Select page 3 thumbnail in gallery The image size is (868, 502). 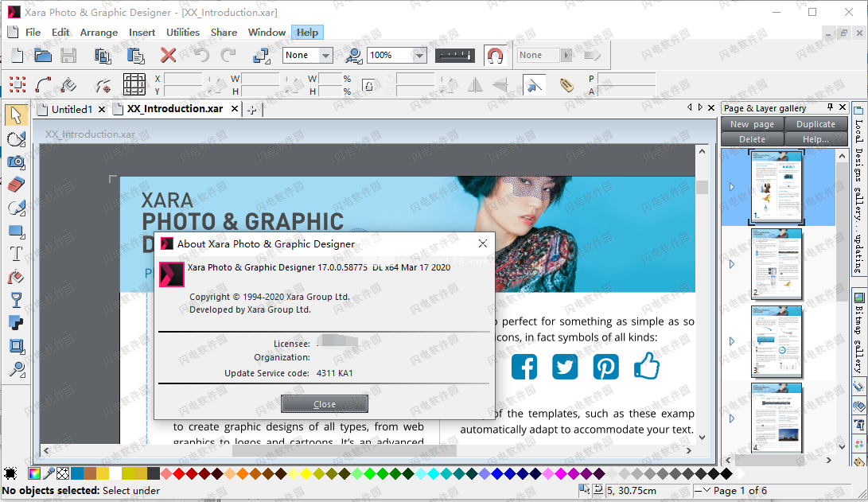click(x=777, y=341)
